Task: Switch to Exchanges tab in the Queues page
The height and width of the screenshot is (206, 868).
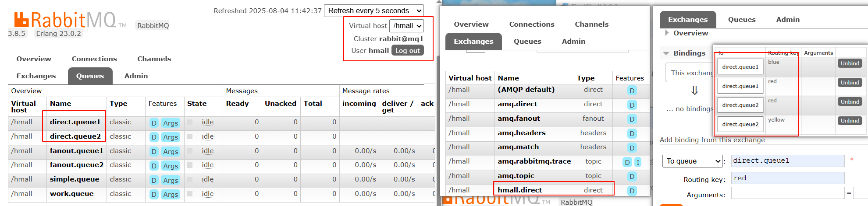Action: 36,76
